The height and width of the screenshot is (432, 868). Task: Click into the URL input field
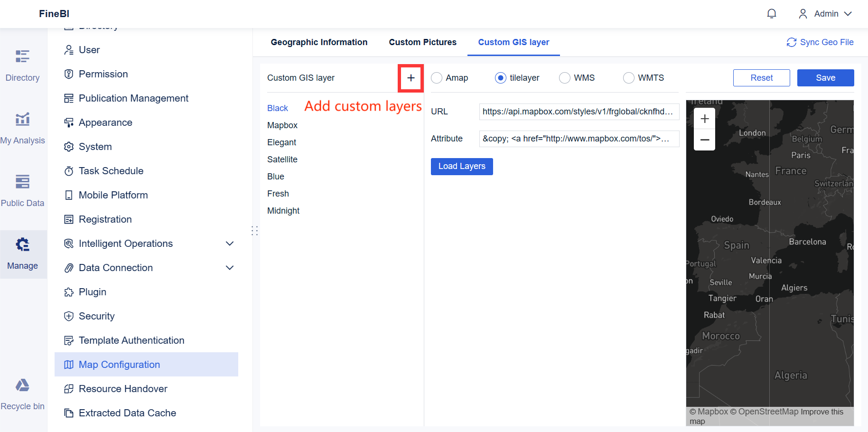click(579, 112)
